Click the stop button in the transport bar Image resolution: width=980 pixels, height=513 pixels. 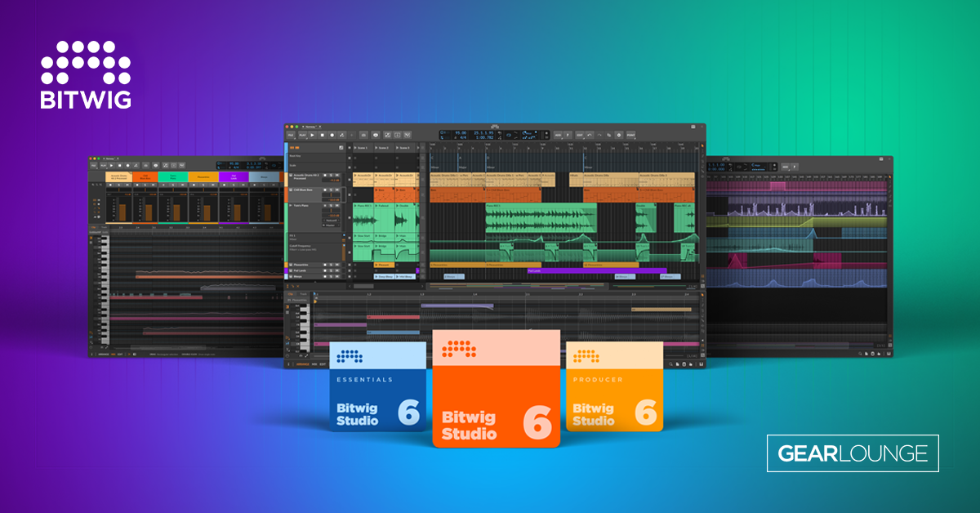click(x=322, y=135)
